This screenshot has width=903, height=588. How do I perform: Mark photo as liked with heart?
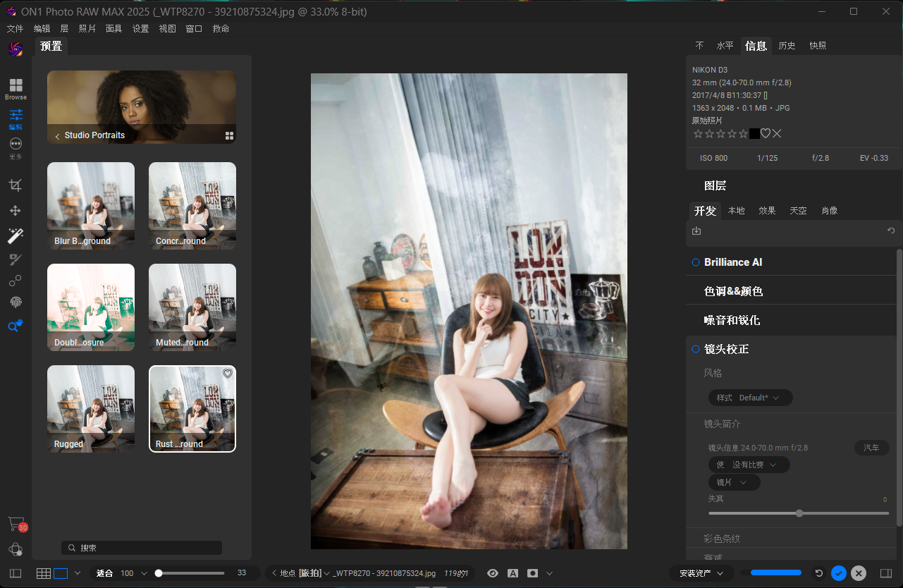pos(766,133)
